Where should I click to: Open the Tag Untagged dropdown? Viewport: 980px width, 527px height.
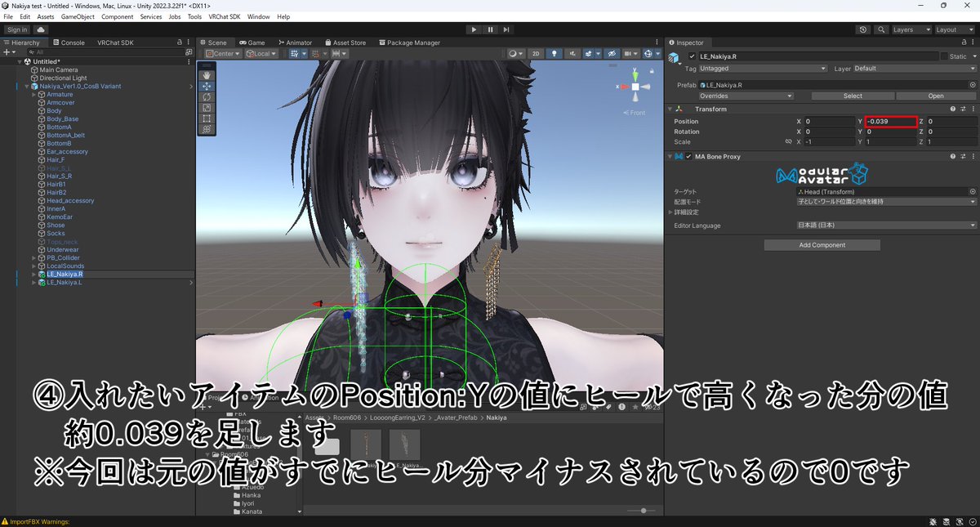764,69
